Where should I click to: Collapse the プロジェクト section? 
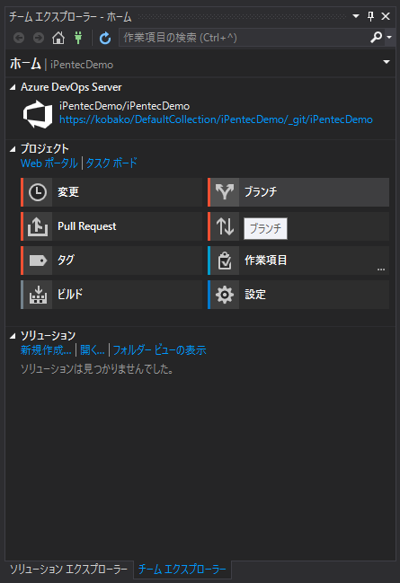pos(13,149)
